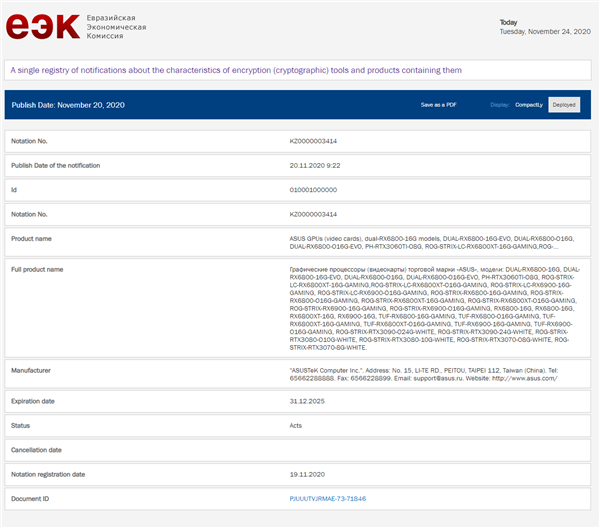Screen dimensions: 600x528
Task: Click 'Publish Date of the notification' label
Action: click(x=55, y=165)
